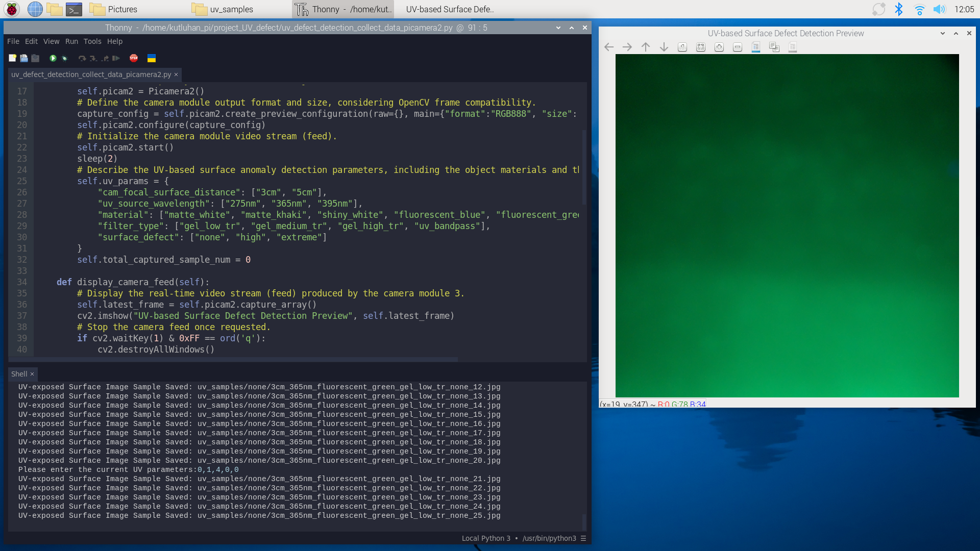This screenshot has height=551, width=980.
Task: Close the uv_defect_detection_collect_data_picamera2.py tab
Action: coord(176,74)
